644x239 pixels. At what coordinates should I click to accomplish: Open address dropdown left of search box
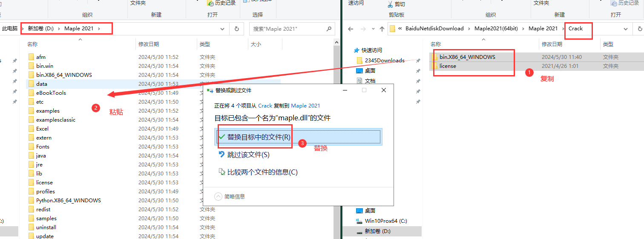click(222, 29)
